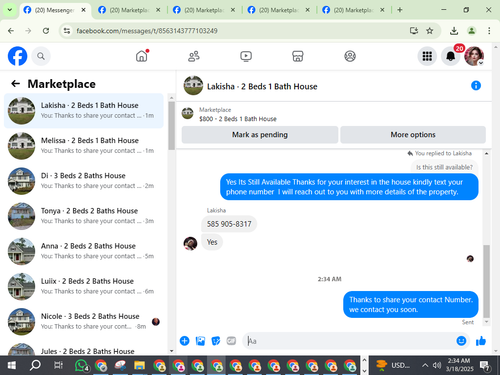Choose a GIF using the GIF icon
Viewport: 500px width, 375px height.
point(231,341)
